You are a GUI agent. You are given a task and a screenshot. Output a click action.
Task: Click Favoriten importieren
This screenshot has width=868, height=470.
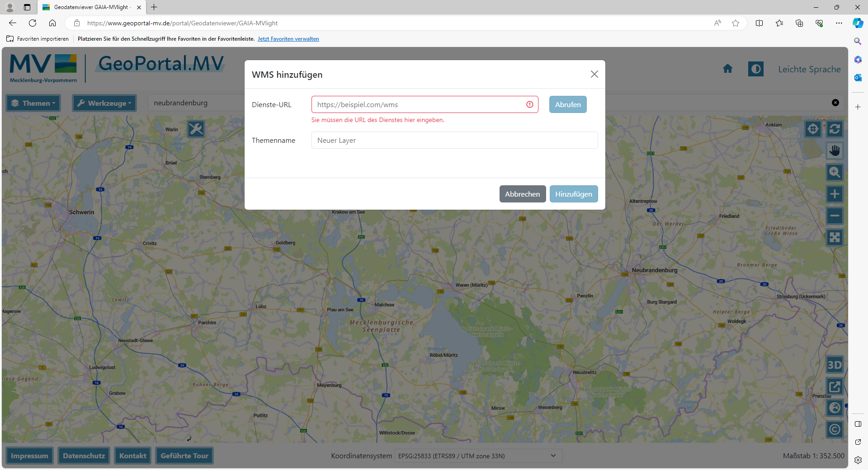click(x=38, y=39)
